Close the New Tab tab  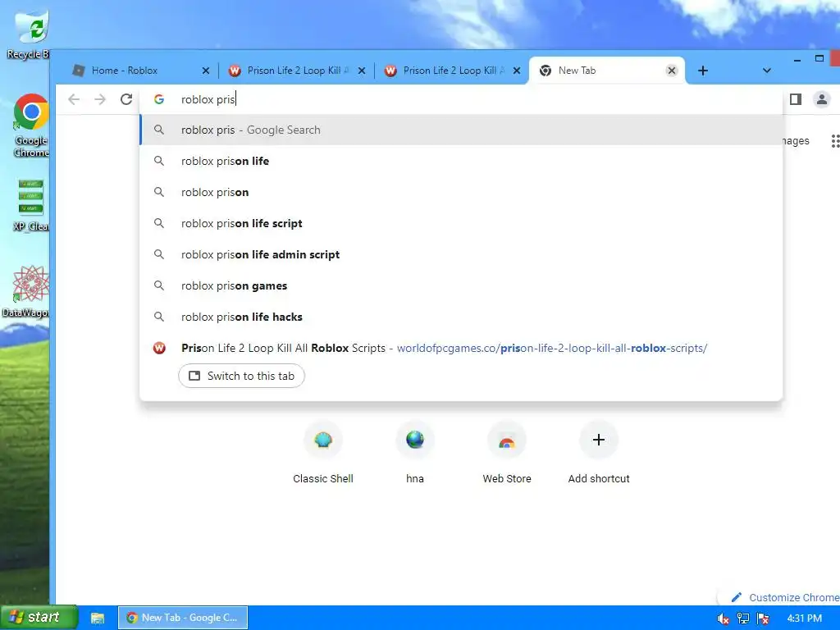pos(672,71)
